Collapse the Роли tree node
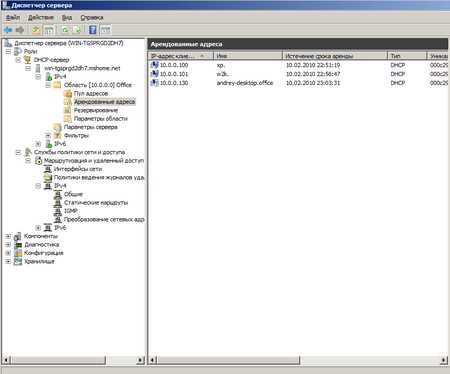The width and height of the screenshot is (450, 374). point(8,51)
